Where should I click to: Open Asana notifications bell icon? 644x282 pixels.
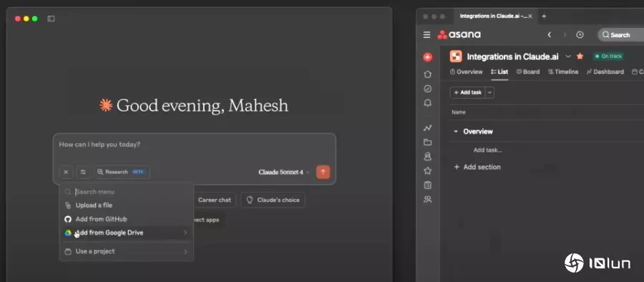tap(428, 103)
